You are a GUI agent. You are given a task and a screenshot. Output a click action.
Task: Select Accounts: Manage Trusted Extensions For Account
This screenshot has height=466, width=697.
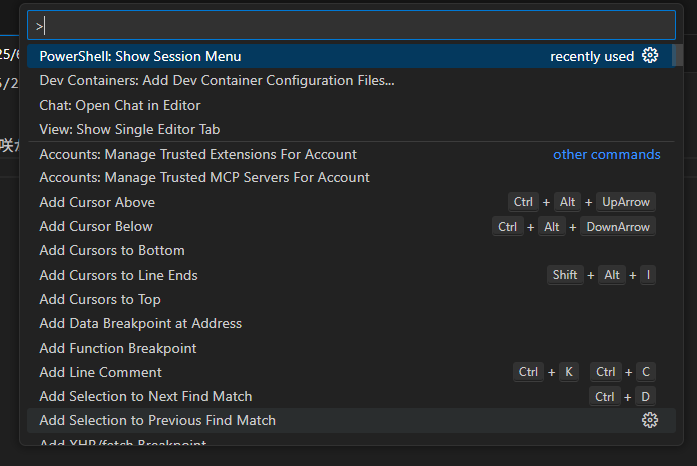(x=198, y=154)
